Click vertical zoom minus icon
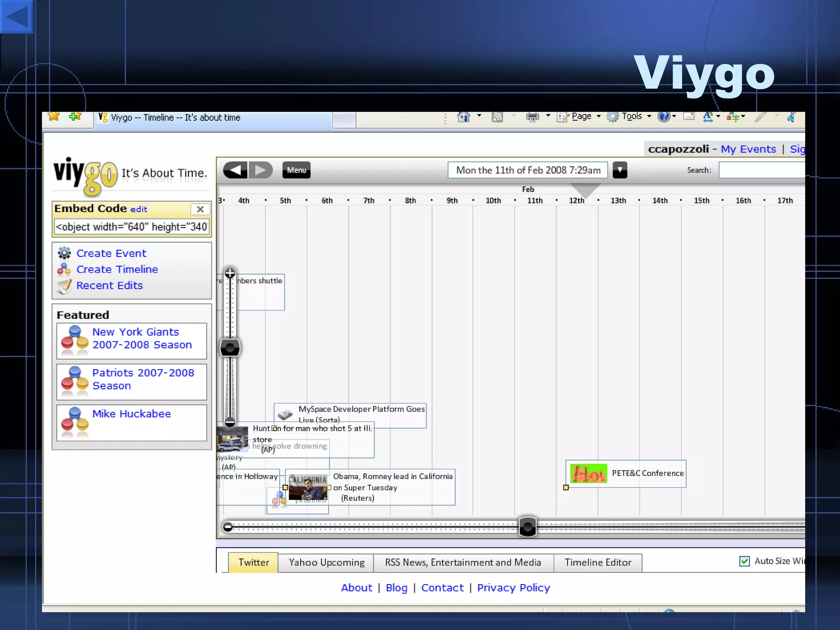The height and width of the screenshot is (630, 840). pyautogui.click(x=230, y=422)
